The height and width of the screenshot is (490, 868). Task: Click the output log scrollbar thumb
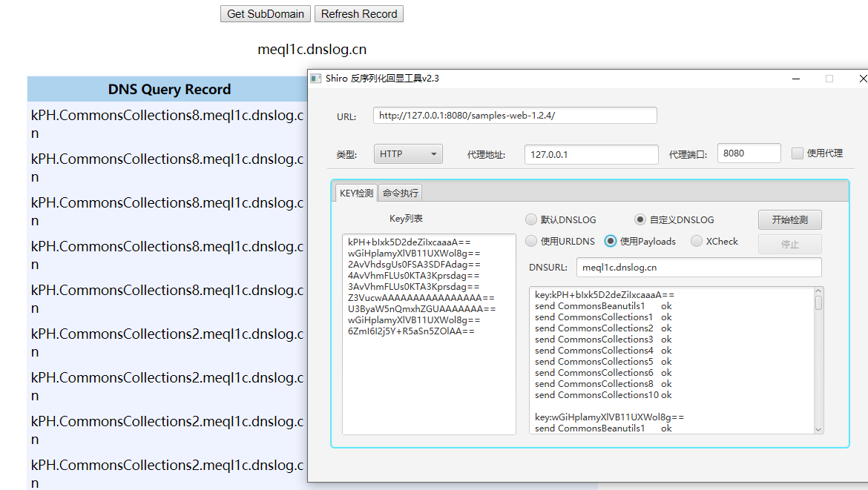818,303
